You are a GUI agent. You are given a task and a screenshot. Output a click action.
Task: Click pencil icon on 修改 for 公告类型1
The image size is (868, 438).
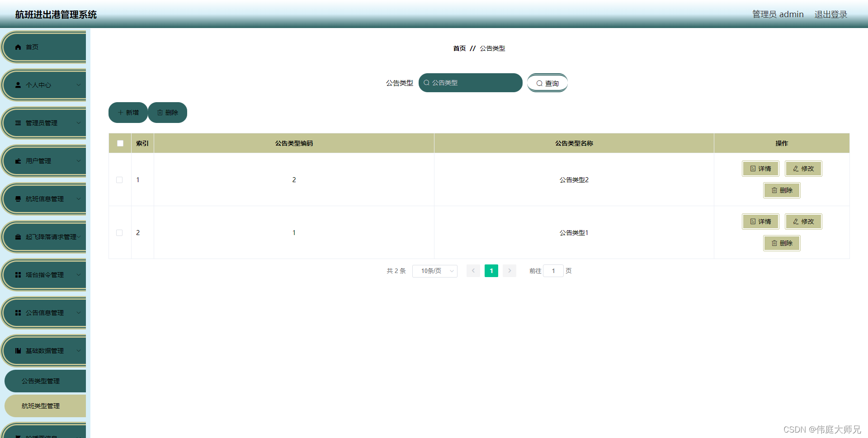click(x=796, y=221)
